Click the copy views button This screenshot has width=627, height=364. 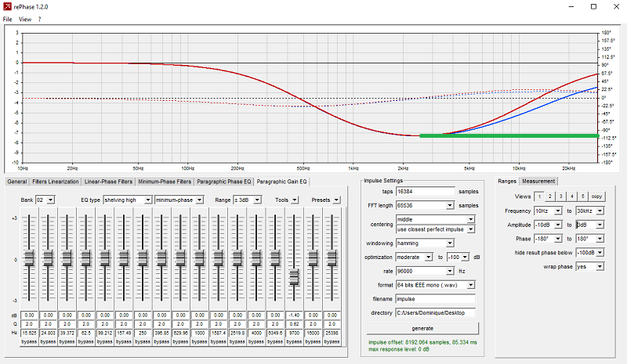pyautogui.click(x=596, y=196)
